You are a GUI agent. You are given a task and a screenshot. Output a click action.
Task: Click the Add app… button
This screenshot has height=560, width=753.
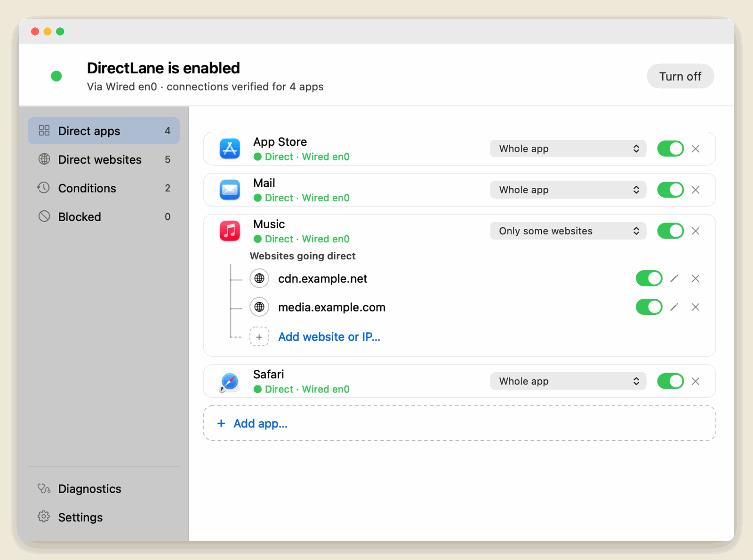click(459, 424)
